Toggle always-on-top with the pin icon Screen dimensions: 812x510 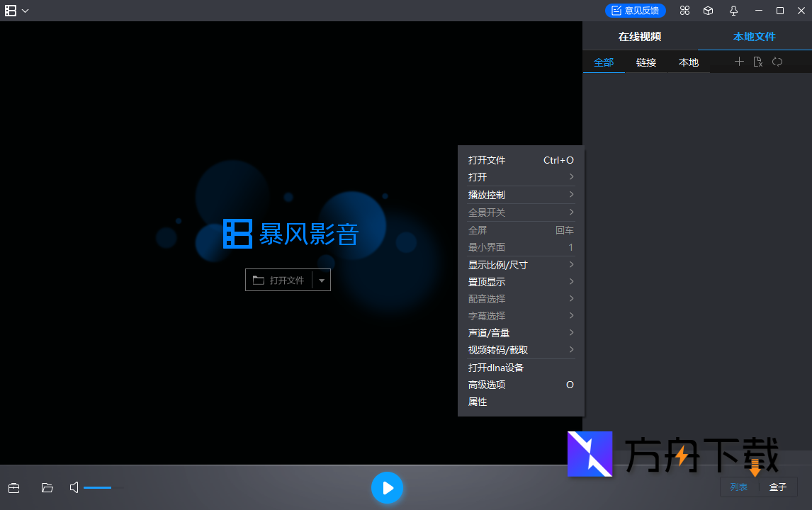(733, 11)
